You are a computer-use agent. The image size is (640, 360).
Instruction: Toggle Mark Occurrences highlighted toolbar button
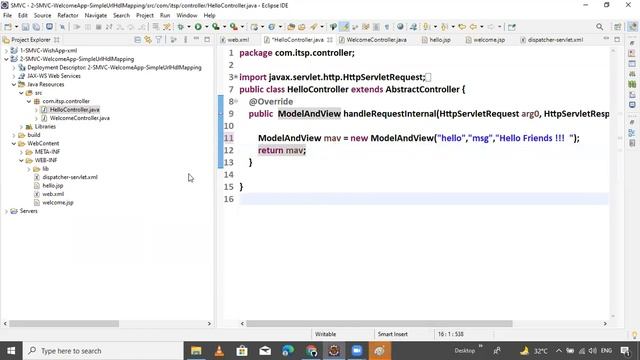344,27
